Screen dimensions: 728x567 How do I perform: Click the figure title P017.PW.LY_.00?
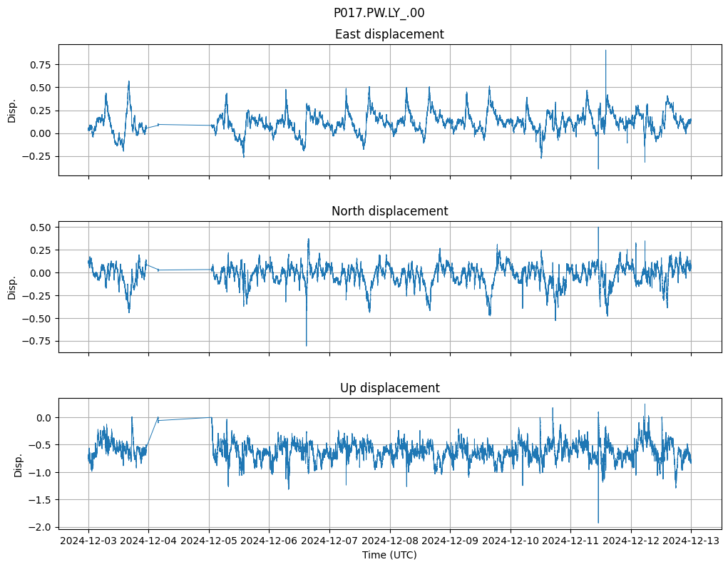click(379, 13)
